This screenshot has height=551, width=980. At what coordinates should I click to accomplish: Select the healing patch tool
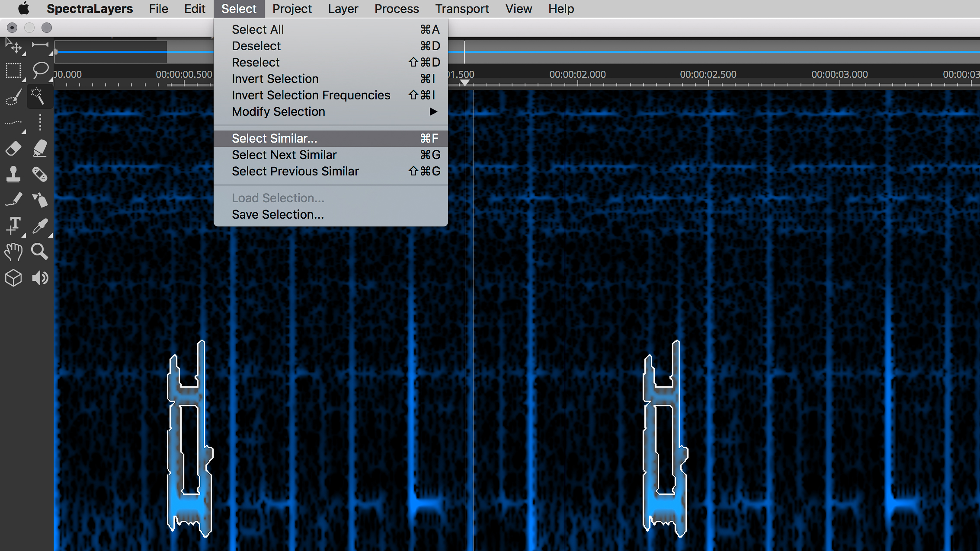click(x=40, y=174)
